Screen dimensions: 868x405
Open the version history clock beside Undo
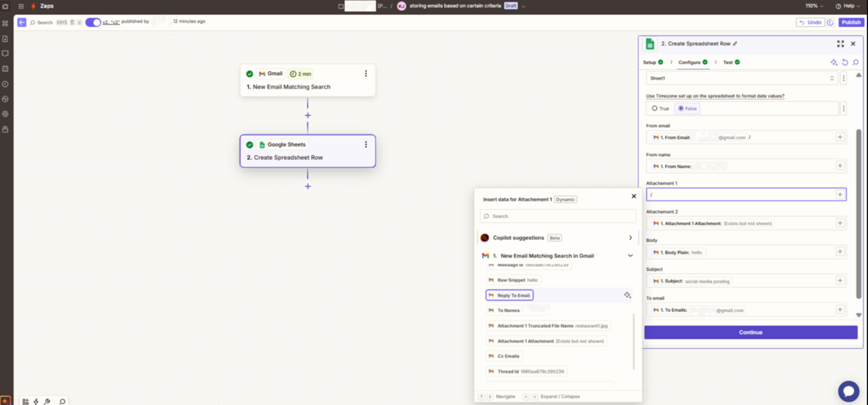click(x=830, y=22)
